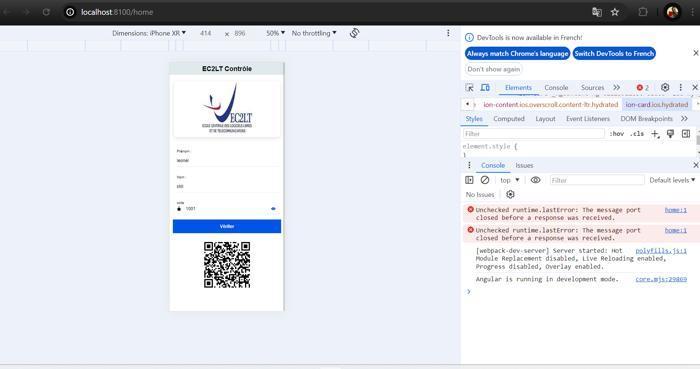The image size is (700, 369).
Task: Open the Event Listeners tab
Action: (588, 119)
